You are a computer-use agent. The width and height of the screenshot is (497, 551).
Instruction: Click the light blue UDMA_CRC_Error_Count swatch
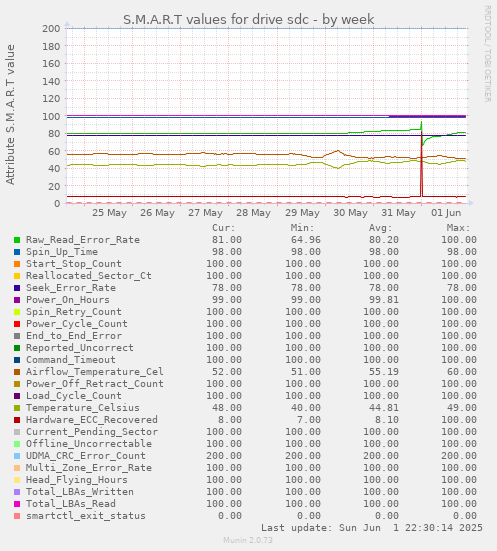tap(17, 456)
